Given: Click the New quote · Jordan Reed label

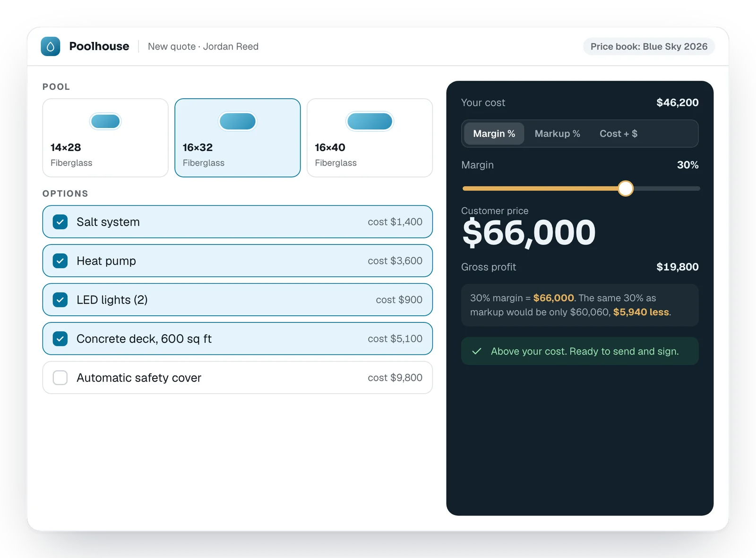Looking at the screenshot, I should click(x=203, y=46).
